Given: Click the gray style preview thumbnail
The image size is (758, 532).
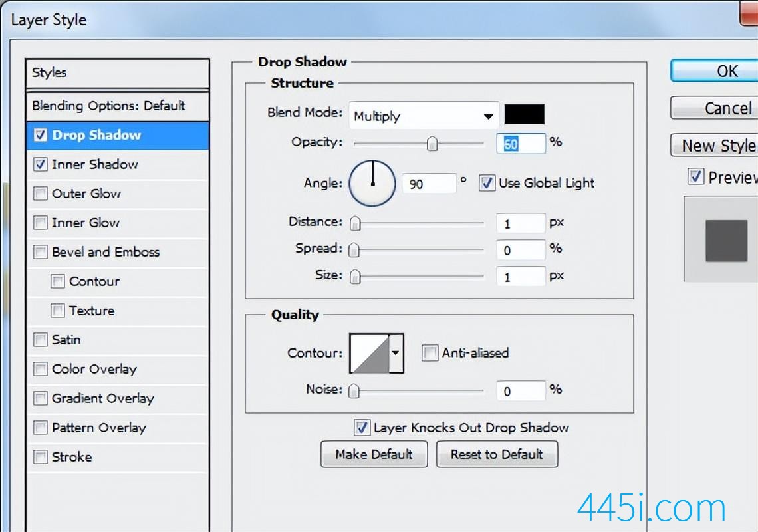Looking at the screenshot, I should pyautogui.click(x=726, y=240).
